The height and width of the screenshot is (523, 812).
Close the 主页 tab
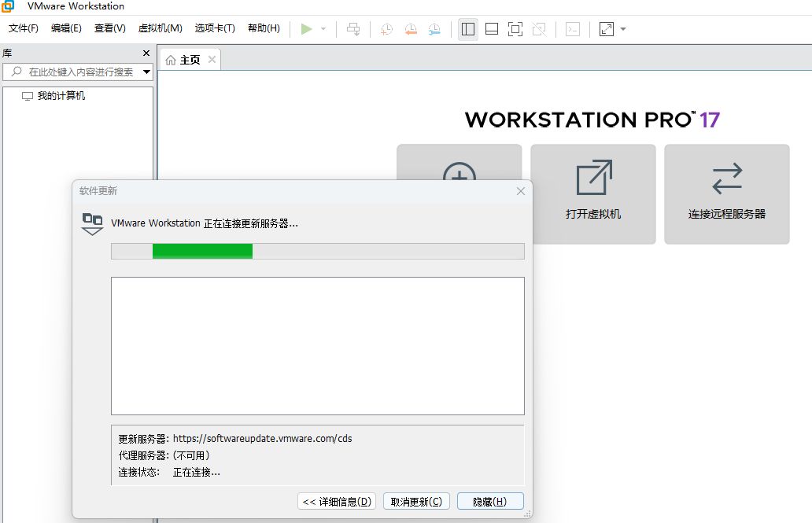click(x=212, y=60)
